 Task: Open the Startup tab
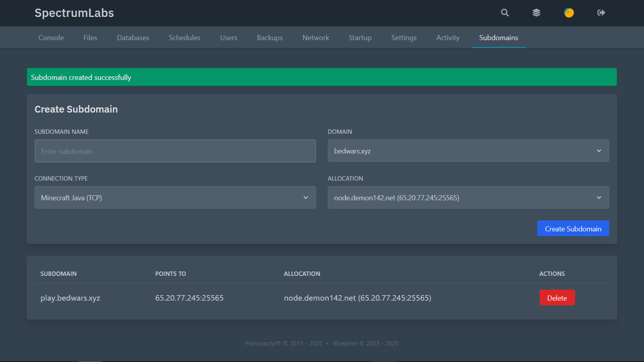click(x=360, y=38)
